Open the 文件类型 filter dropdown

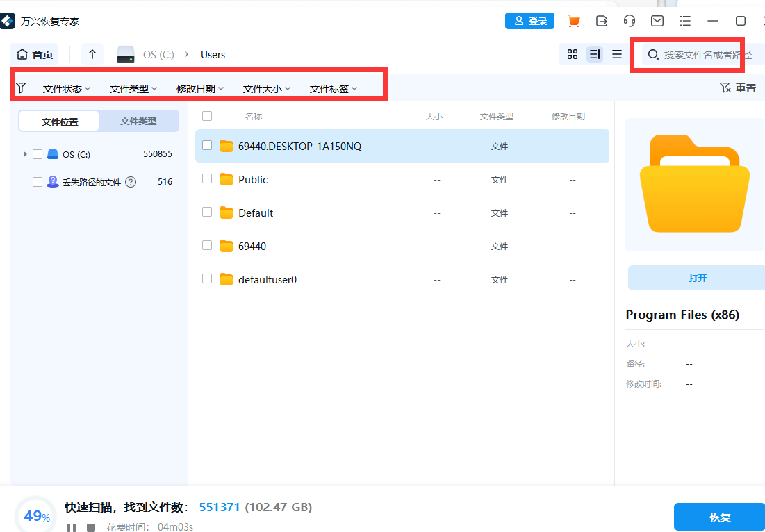[132, 88]
